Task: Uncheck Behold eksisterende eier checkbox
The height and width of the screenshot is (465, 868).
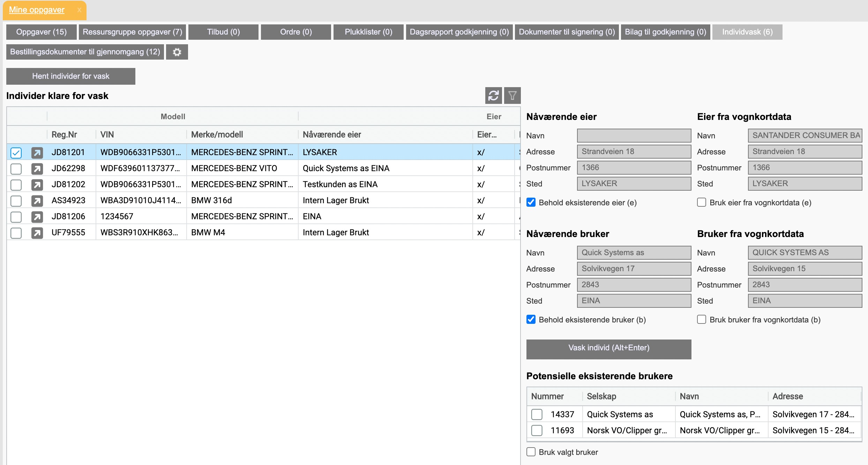Action: tap(531, 203)
